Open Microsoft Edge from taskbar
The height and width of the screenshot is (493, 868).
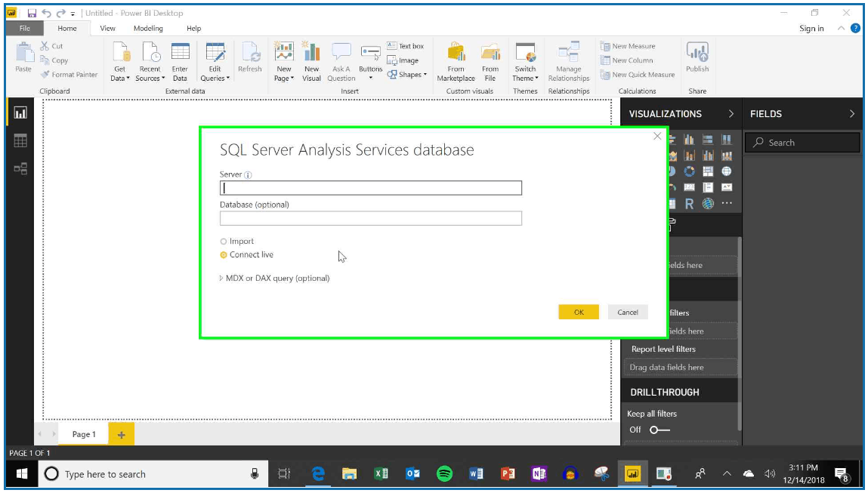pyautogui.click(x=318, y=473)
